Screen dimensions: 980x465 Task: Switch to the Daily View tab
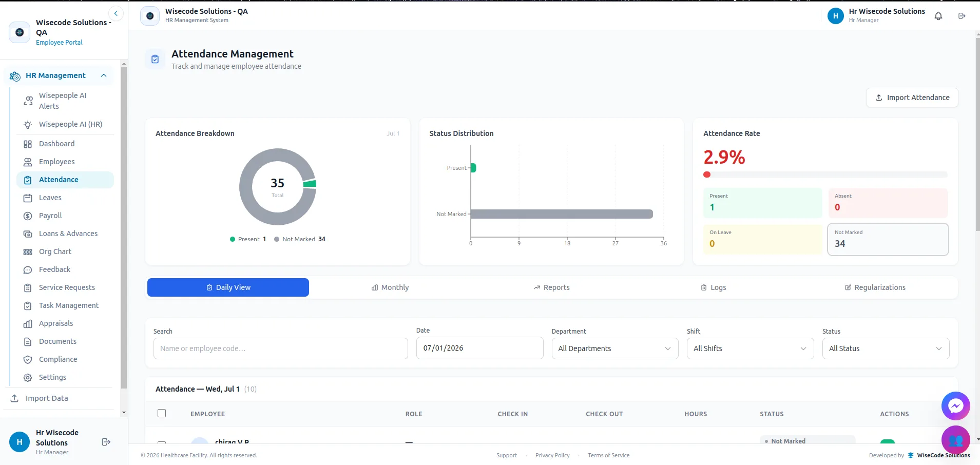click(x=228, y=287)
